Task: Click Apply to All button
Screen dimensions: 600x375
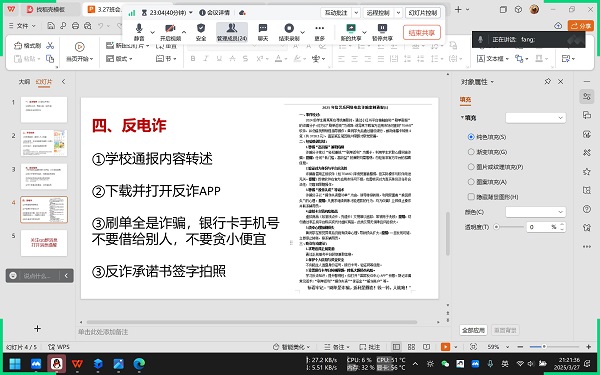Action: pyautogui.click(x=473, y=330)
